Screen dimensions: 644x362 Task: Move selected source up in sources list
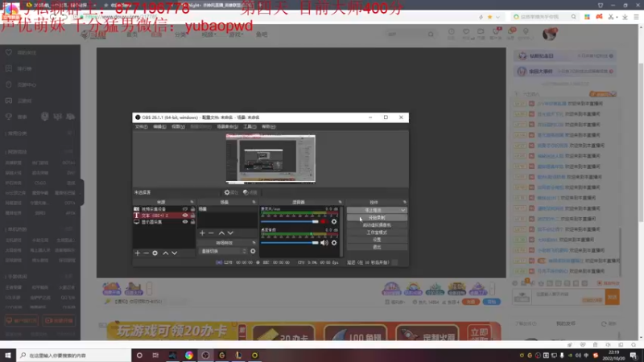pyautogui.click(x=166, y=253)
